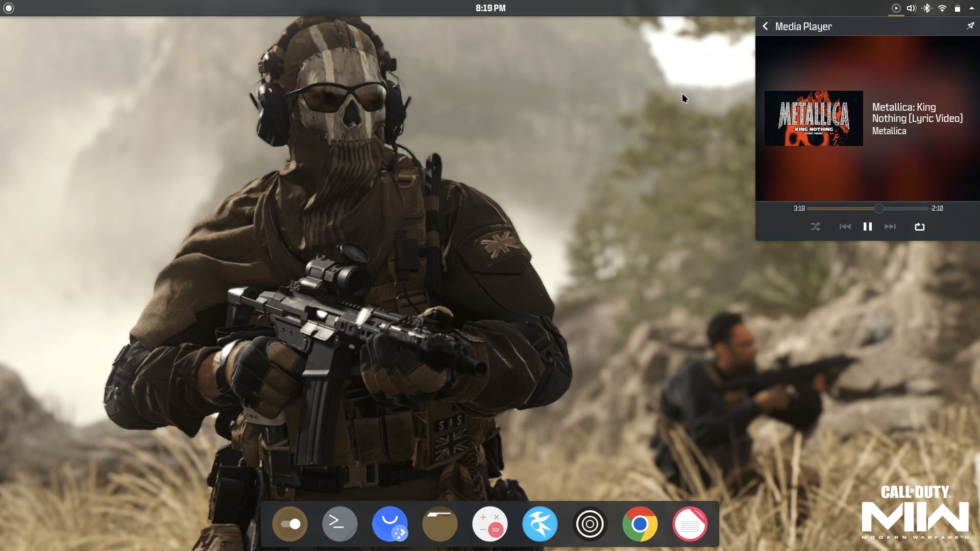Pin the Media Player popup open
This screenshot has height=551, width=980.
pos(970,26)
